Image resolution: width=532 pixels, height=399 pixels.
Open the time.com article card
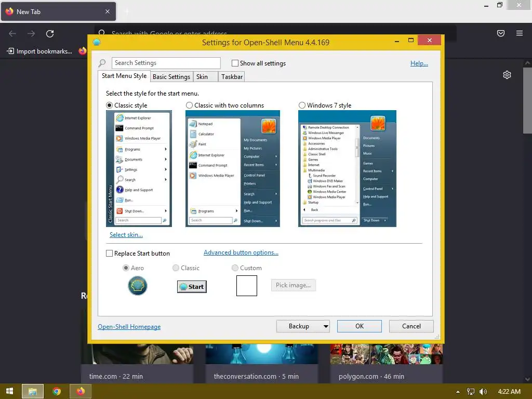coord(137,363)
